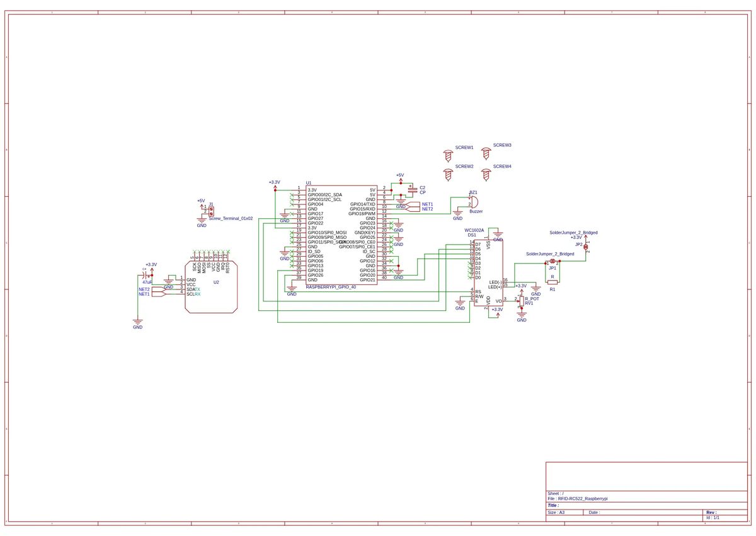Image resolution: width=756 pixels, height=536 pixels.
Task: Click the LED(+) pin label on DS1
Action: (x=495, y=287)
